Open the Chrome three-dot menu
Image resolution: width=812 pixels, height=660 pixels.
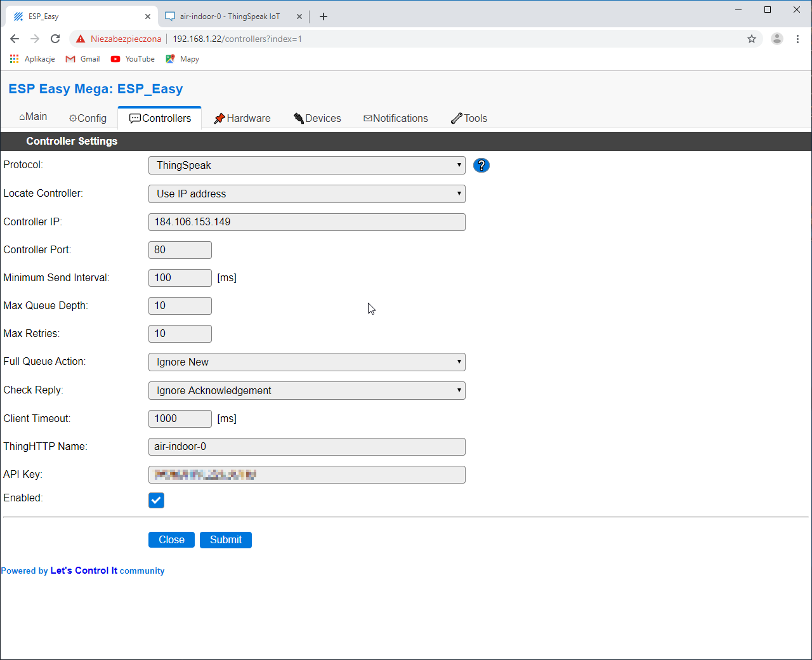[797, 39]
